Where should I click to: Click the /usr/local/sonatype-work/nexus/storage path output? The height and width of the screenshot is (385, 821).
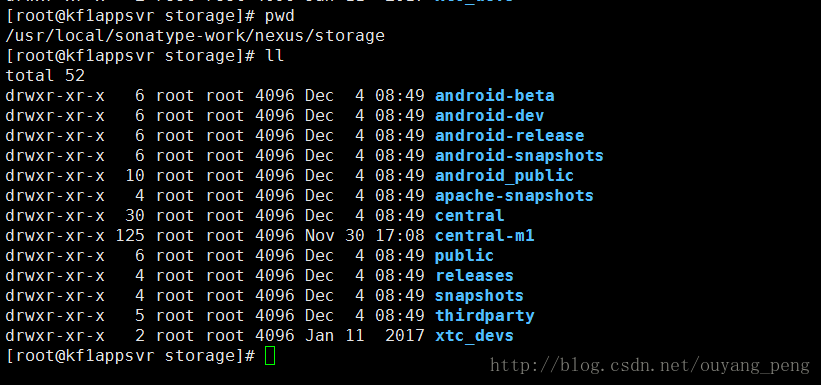(195, 36)
